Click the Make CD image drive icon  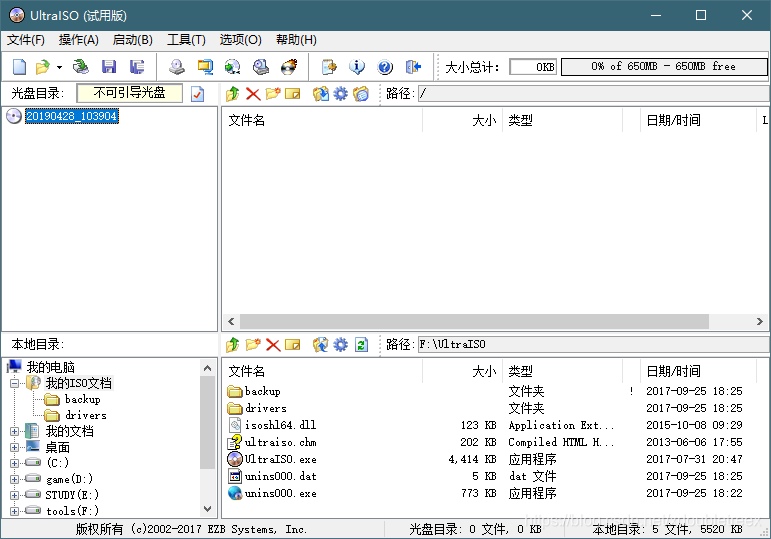(177, 66)
